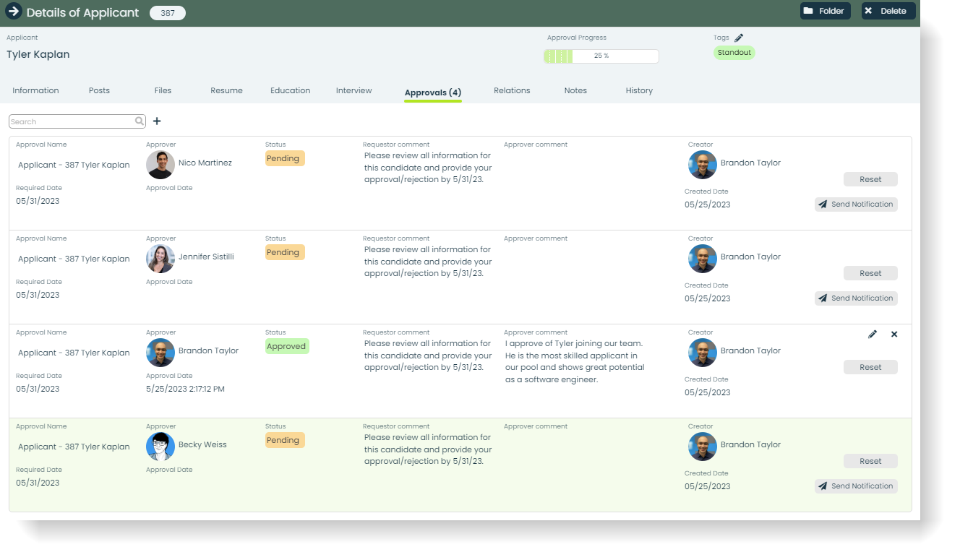
Task: Click the Approved status badge on Brandon Taylor's row
Action: [x=286, y=346]
